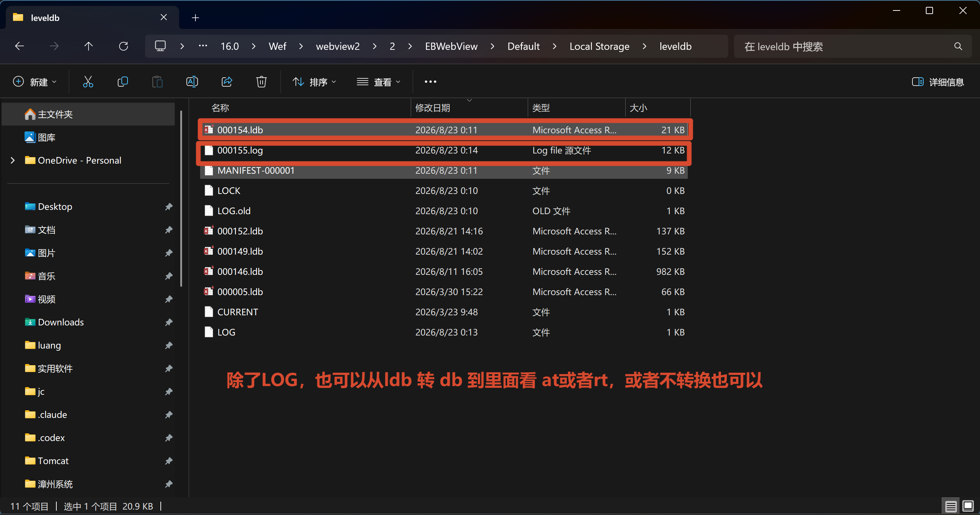
Task: Click the navigation pane scrollbar
Action: pos(181,198)
